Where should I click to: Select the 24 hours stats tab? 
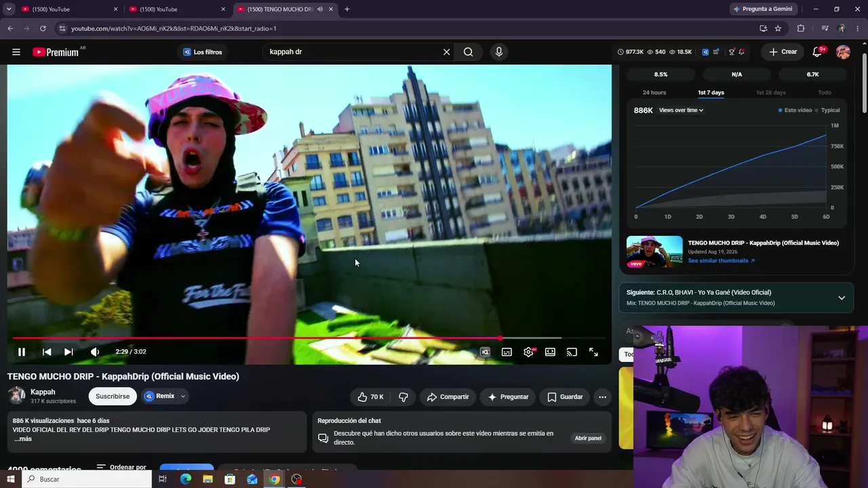[x=654, y=93]
